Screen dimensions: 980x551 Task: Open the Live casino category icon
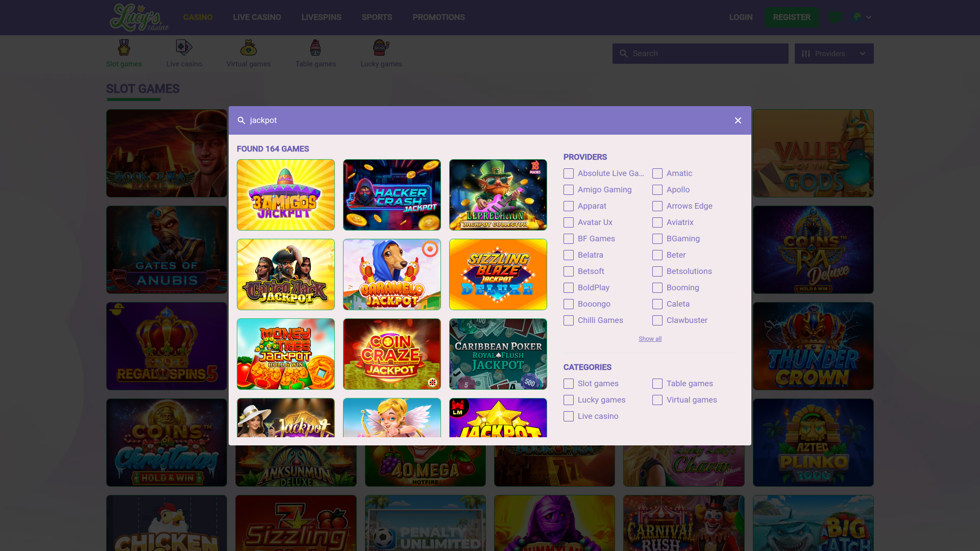click(x=184, y=46)
